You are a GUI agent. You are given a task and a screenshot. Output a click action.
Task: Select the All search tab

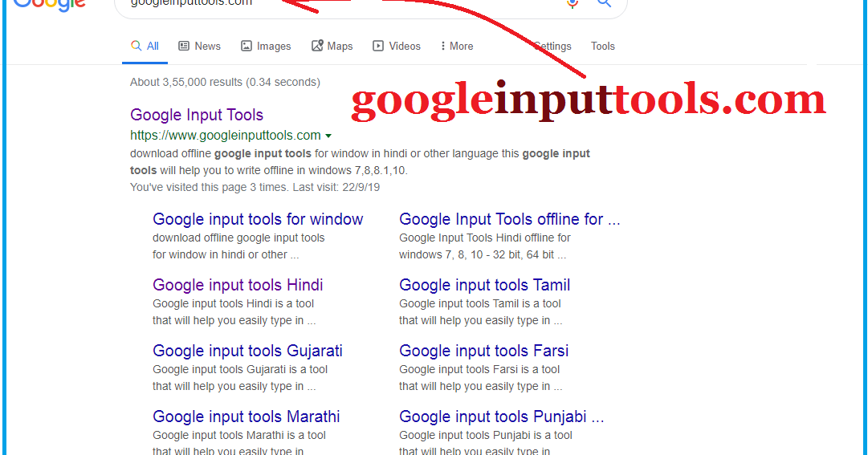click(x=145, y=47)
